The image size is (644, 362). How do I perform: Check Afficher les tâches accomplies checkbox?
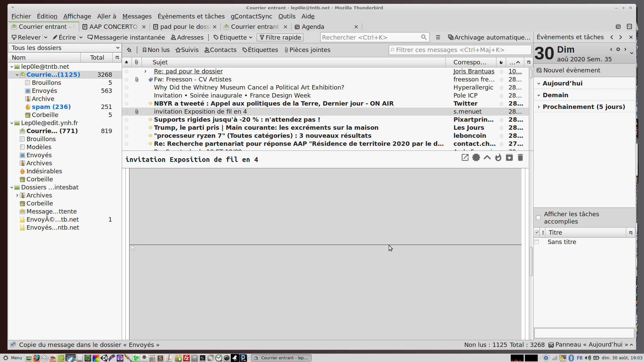(538, 218)
